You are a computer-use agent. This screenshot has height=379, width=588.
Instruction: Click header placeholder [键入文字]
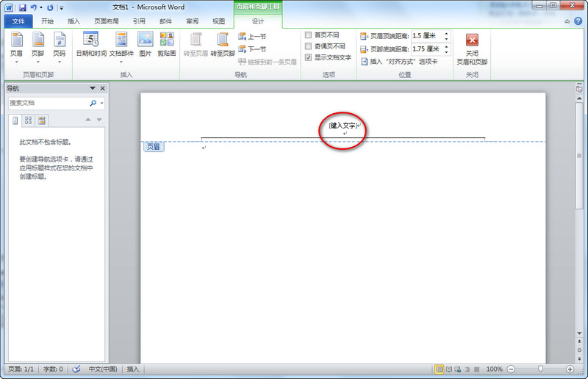(343, 126)
